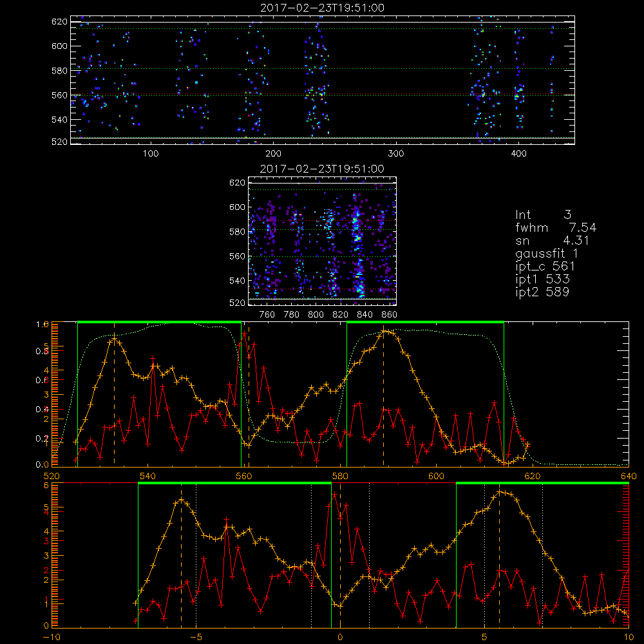The width and height of the screenshot is (644, 644).
Task: Click the y-axis label 600 of top image
Action: point(59,46)
